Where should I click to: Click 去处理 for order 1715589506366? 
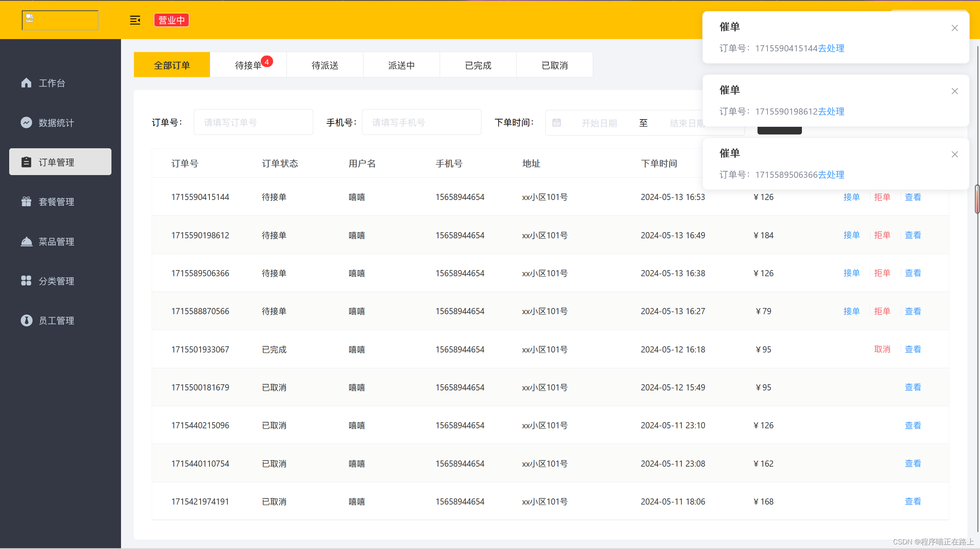pyautogui.click(x=831, y=175)
